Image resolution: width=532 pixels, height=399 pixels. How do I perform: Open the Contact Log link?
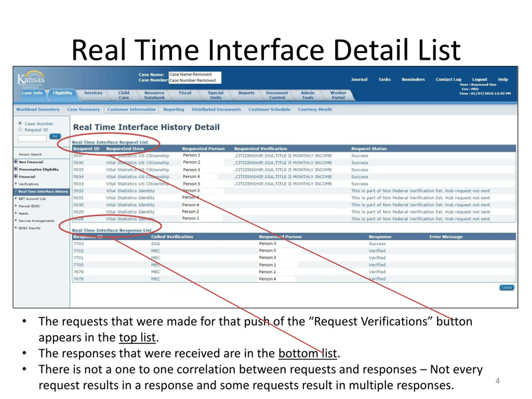(448, 79)
